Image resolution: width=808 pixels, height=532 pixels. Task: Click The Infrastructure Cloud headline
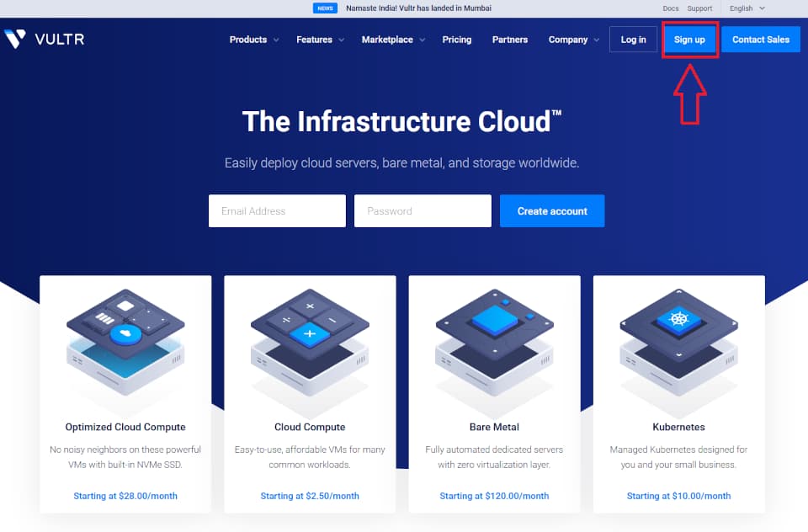[x=401, y=122]
